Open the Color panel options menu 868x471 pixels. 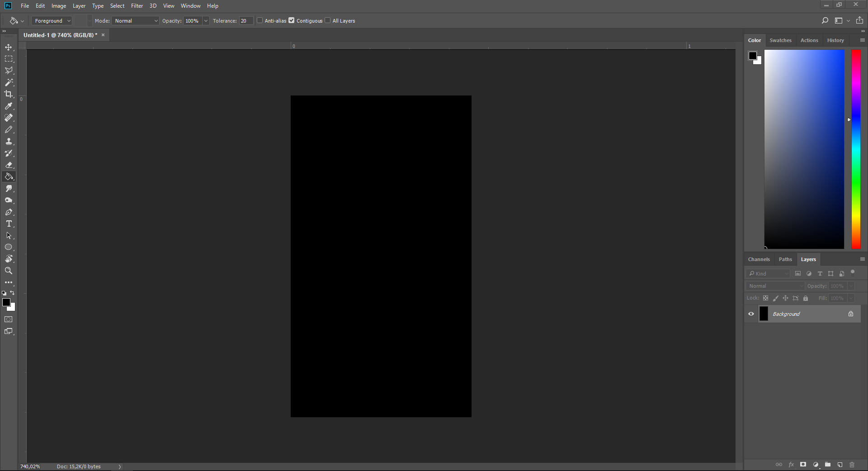tap(862, 40)
